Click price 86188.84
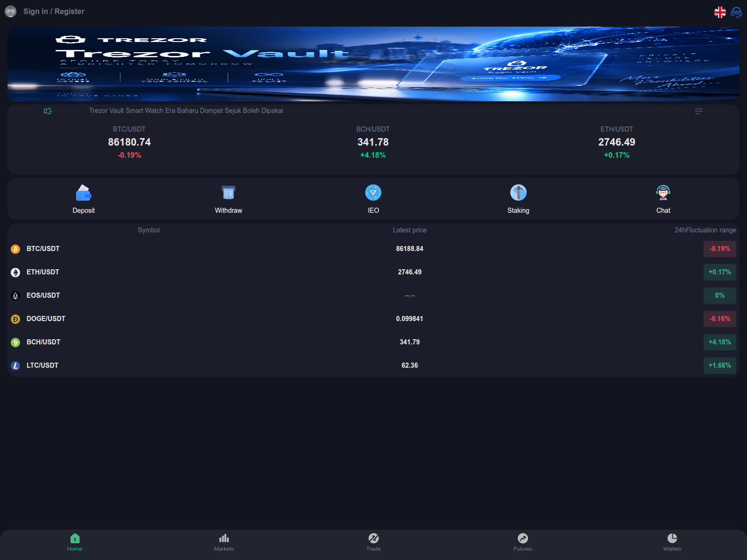 [x=409, y=249]
